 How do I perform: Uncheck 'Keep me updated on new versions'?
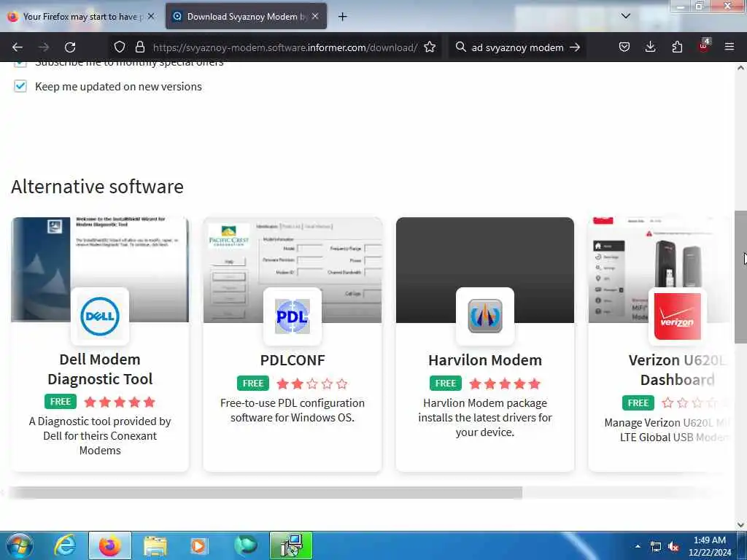[20, 86]
